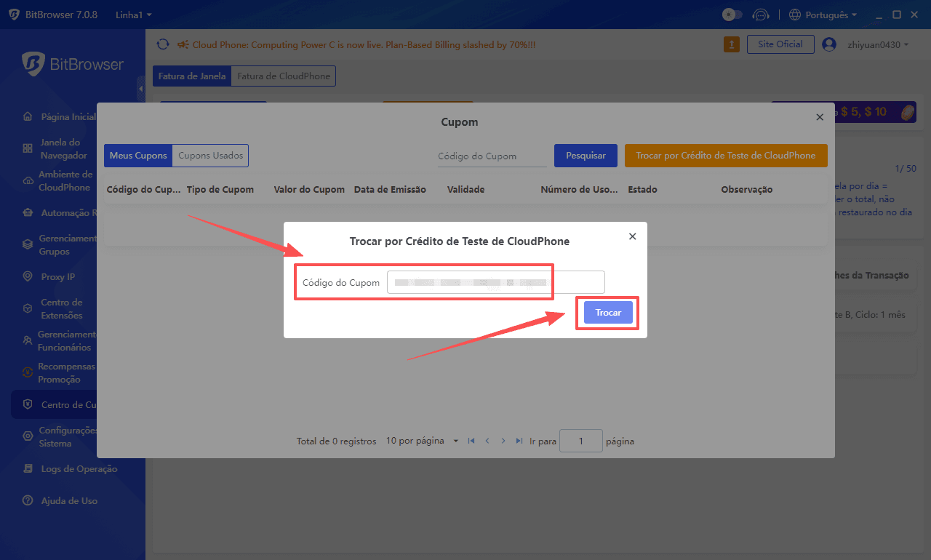Viewport: 931px width, 560px height.
Task: Click the Pesquisar button
Action: 586,156
